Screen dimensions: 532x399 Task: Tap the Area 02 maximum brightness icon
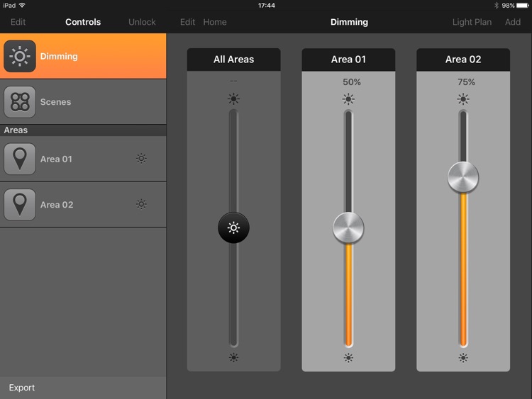462,99
